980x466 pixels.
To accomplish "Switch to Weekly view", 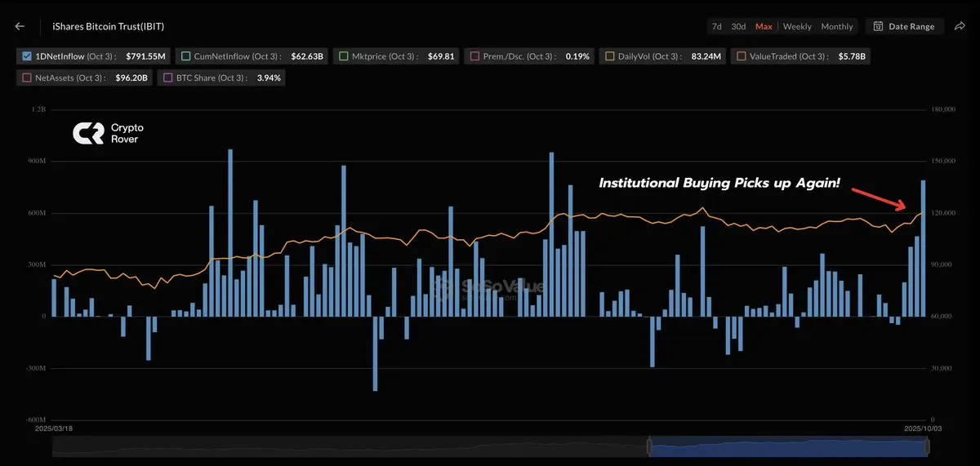I will pos(797,26).
